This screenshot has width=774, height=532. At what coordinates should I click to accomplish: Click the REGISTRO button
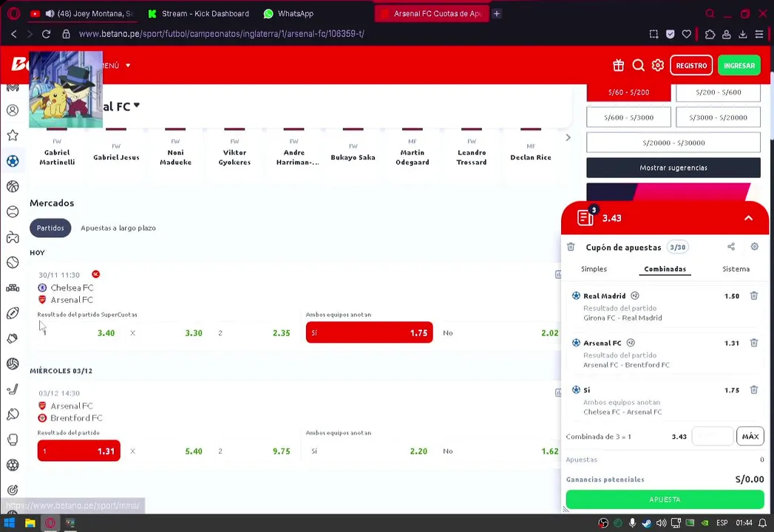[x=691, y=65]
